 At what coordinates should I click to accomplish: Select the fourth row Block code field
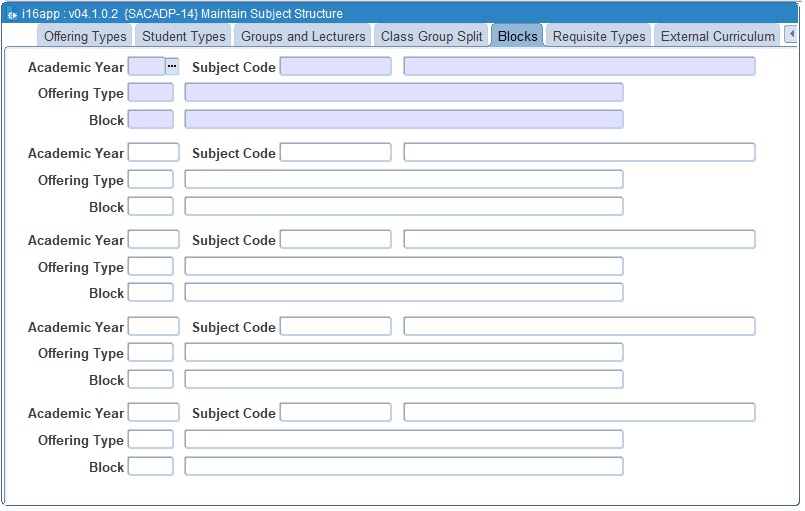click(x=151, y=380)
